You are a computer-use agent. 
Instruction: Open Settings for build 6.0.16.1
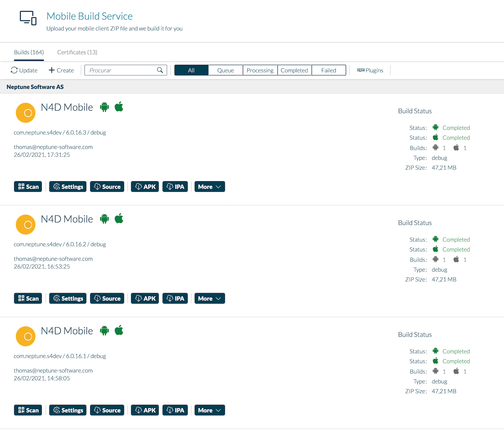pos(68,410)
